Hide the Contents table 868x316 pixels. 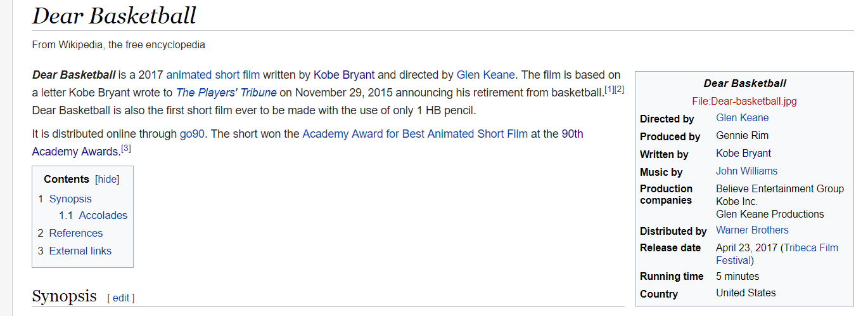[x=107, y=180]
